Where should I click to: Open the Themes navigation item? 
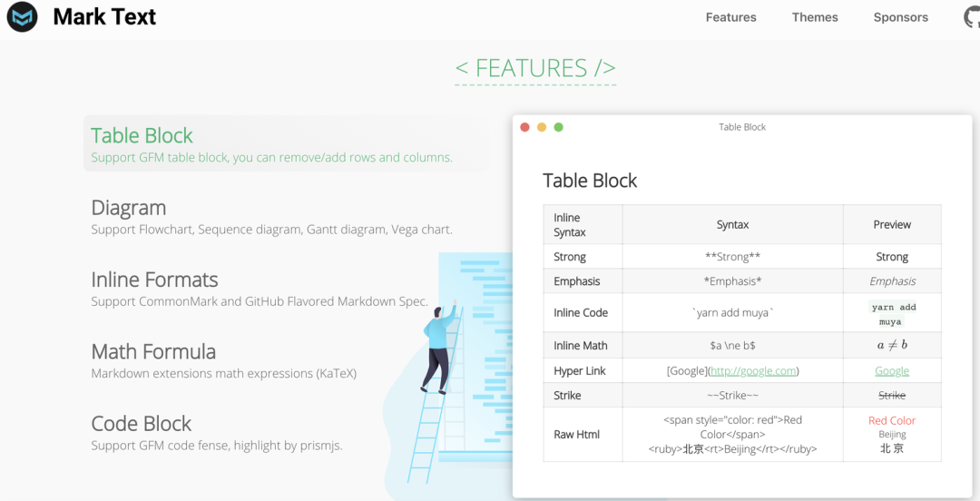pyautogui.click(x=815, y=17)
